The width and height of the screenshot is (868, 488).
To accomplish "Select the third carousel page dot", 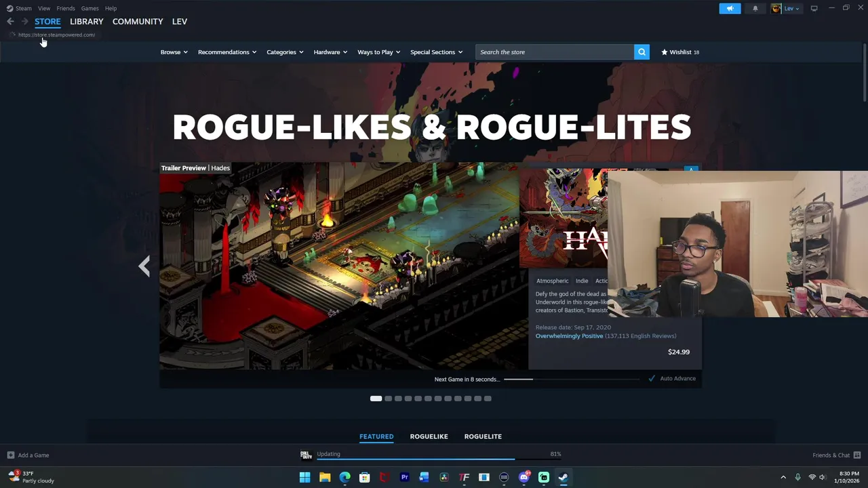I will (x=398, y=399).
